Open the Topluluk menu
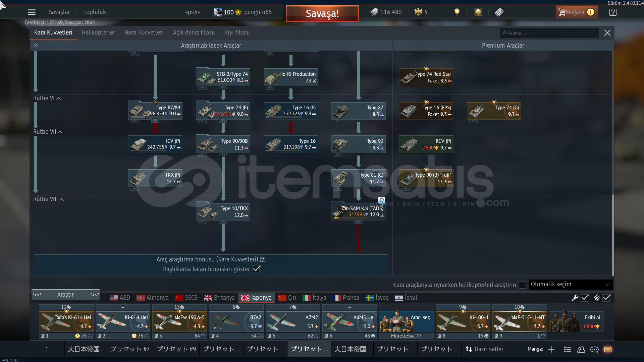Image resolution: width=644 pixels, height=362 pixels. pos(95,12)
